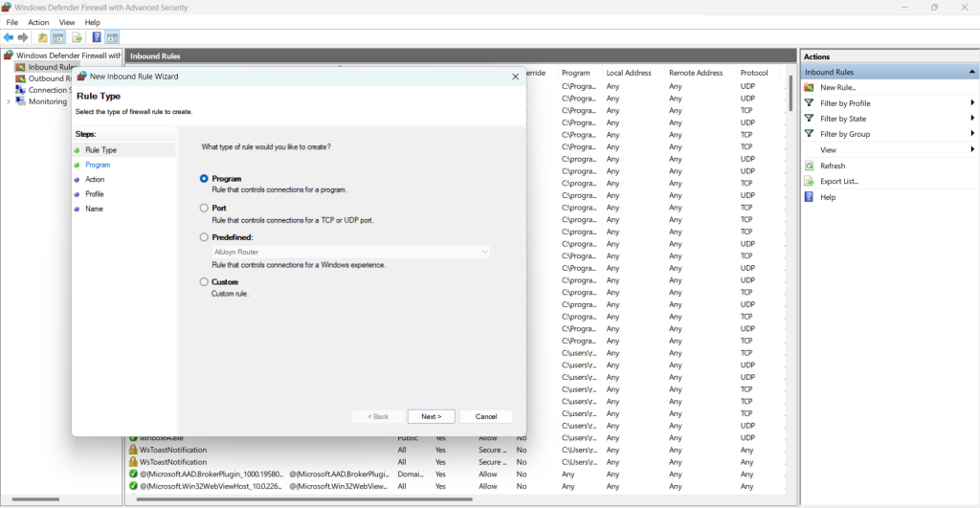Click the New Inbound Rule Wizard title icon

82,77
